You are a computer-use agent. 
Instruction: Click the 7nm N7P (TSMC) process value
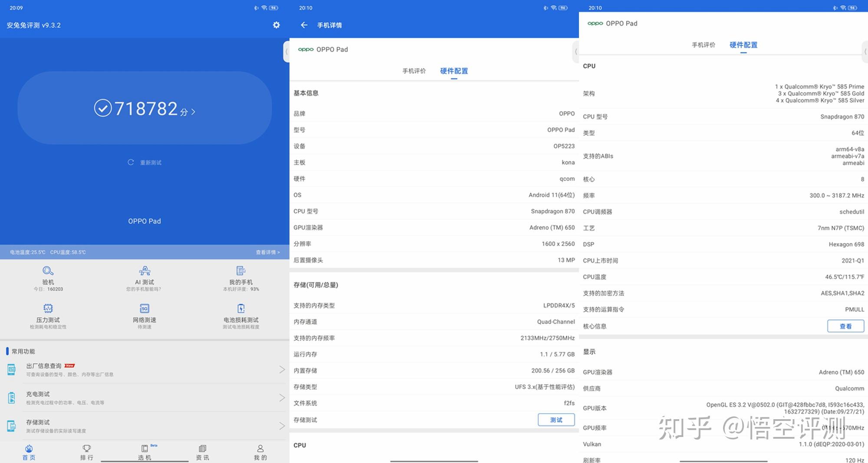point(841,228)
